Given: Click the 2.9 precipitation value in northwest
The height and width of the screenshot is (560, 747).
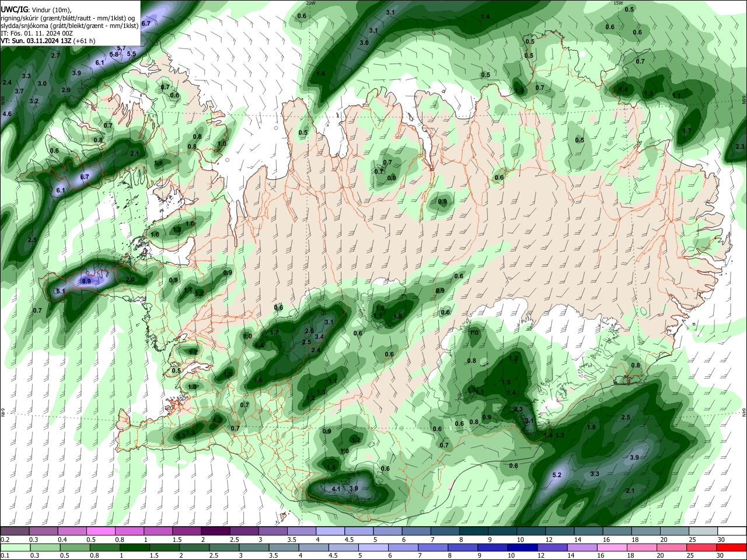Looking at the screenshot, I should point(66,90).
